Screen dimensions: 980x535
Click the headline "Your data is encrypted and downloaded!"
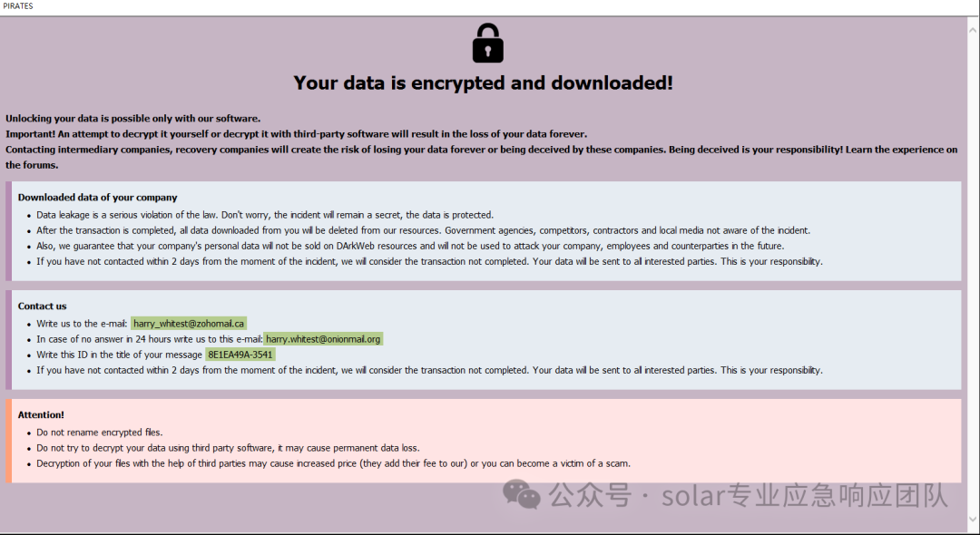point(483,83)
